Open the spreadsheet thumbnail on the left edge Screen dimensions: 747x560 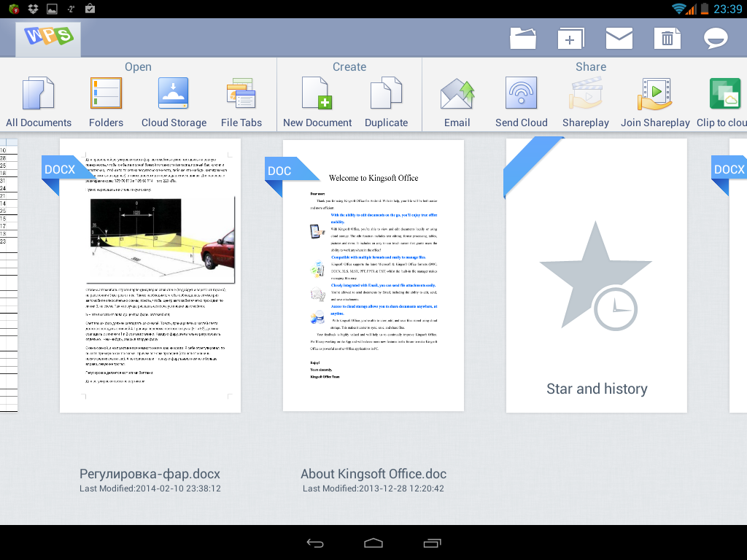pyautogui.click(x=9, y=276)
